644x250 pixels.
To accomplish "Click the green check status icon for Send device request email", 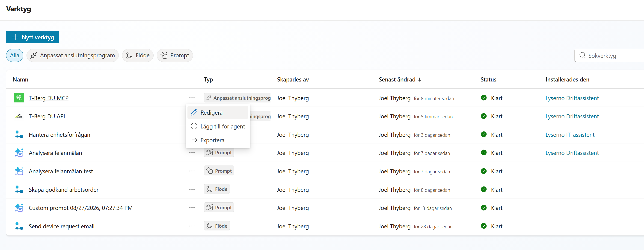I will [484, 226].
